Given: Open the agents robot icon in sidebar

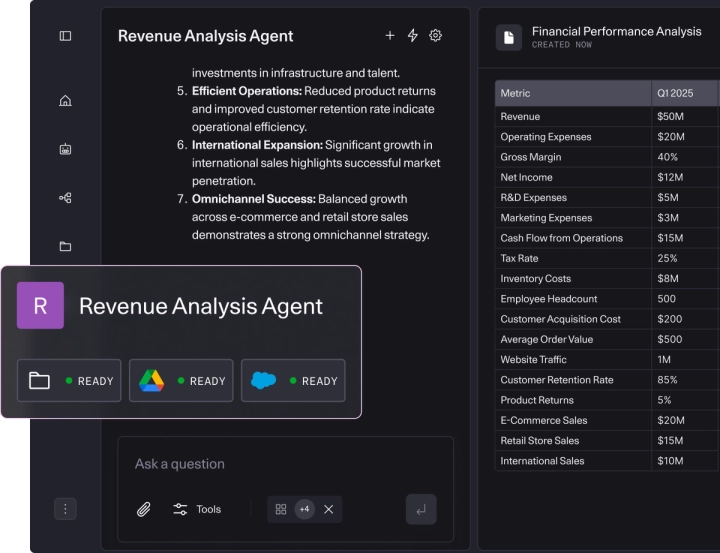Looking at the screenshot, I should point(65,149).
